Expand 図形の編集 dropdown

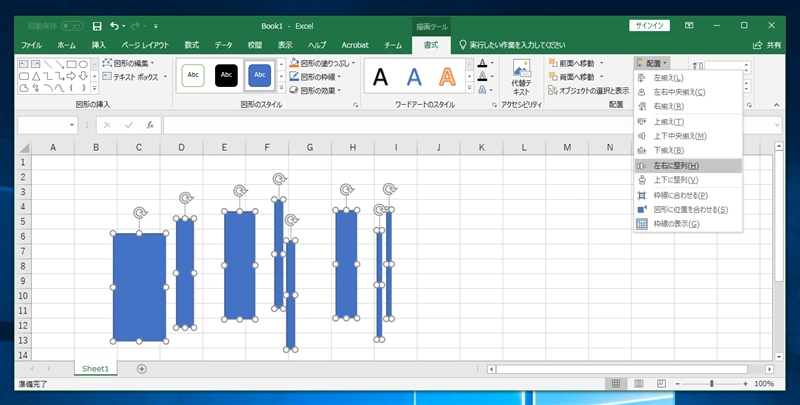pyautogui.click(x=129, y=63)
